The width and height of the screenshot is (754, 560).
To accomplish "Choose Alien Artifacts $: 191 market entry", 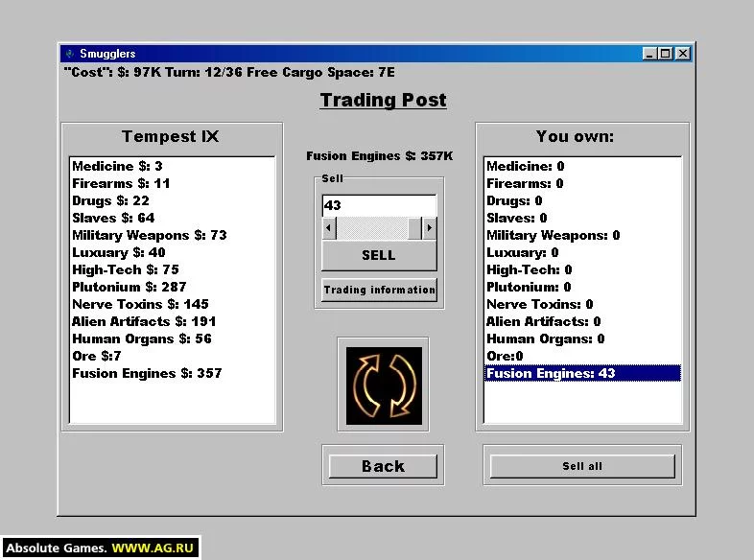I will tap(144, 321).
